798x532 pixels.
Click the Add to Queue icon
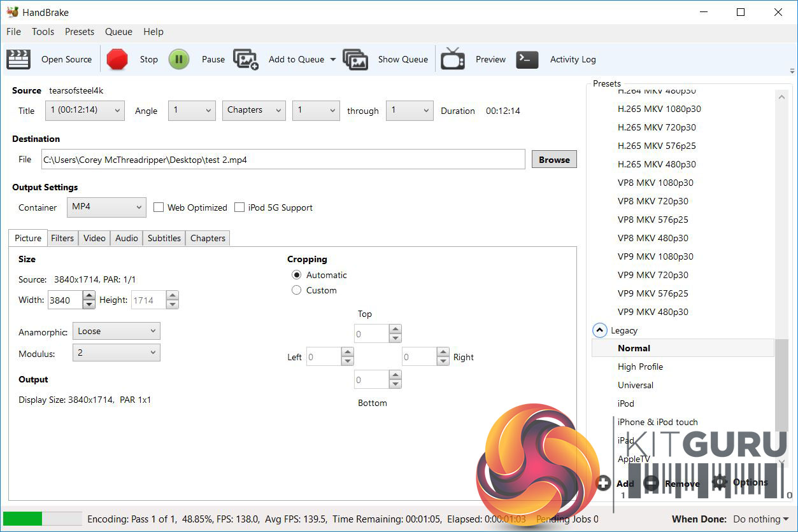[x=246, y=59]
